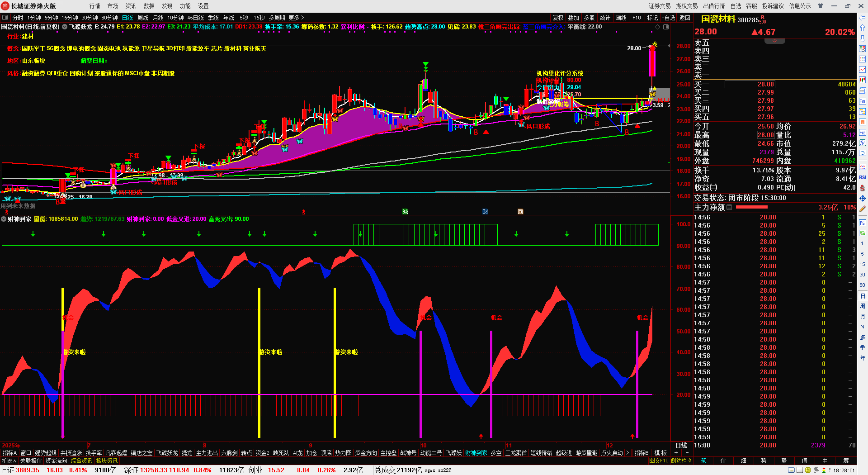Switch to the 筹 tab at bottom right
Viewport: 868px width, 475px height.
tap(845, 461)
